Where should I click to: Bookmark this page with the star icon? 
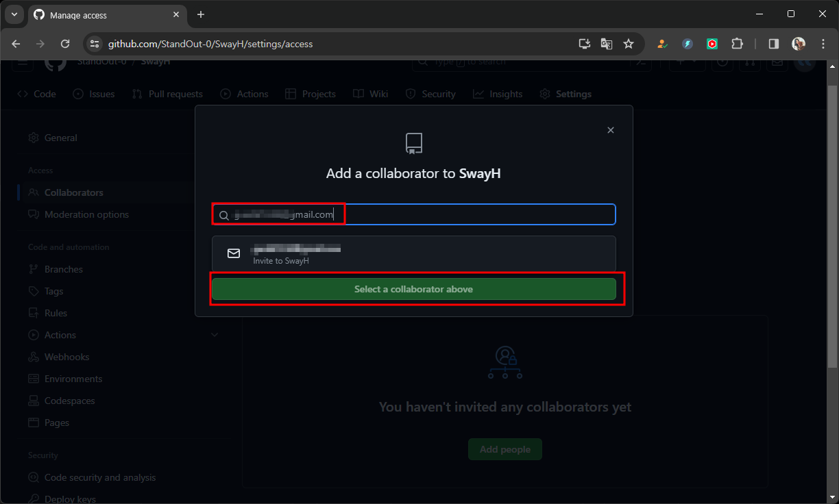tap(629, 44)
